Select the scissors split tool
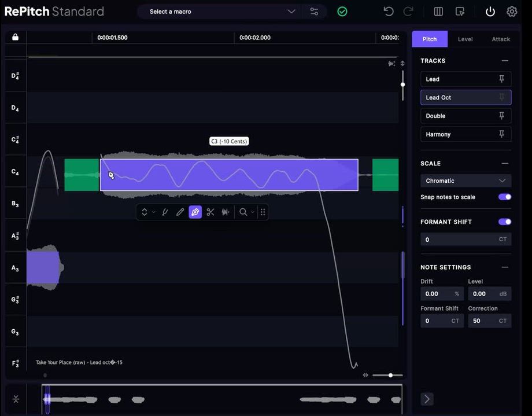 (210, 212)
